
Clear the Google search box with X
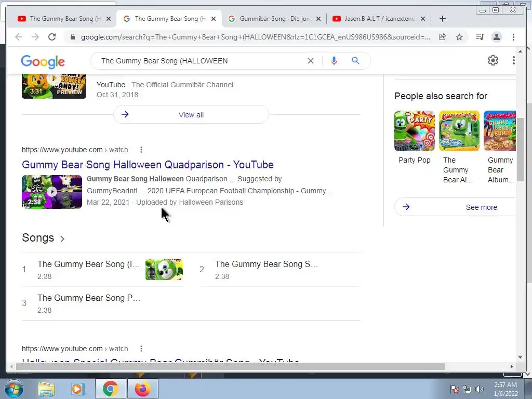tap(311, 61)
